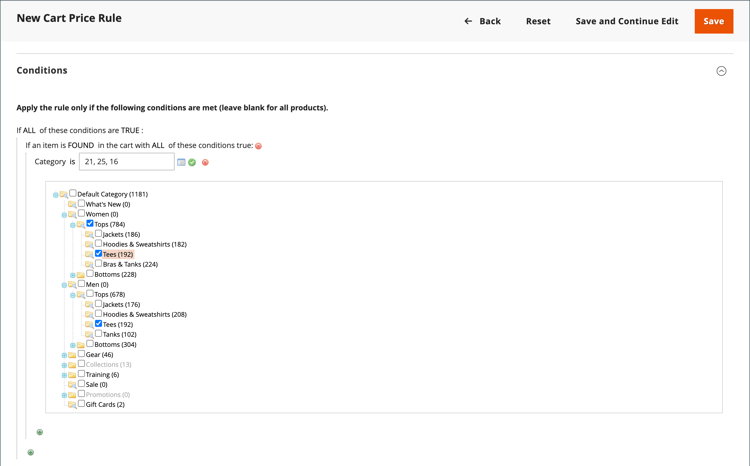
Task: Check the Men Tops (678) checkbox
Action: [90, 293]
